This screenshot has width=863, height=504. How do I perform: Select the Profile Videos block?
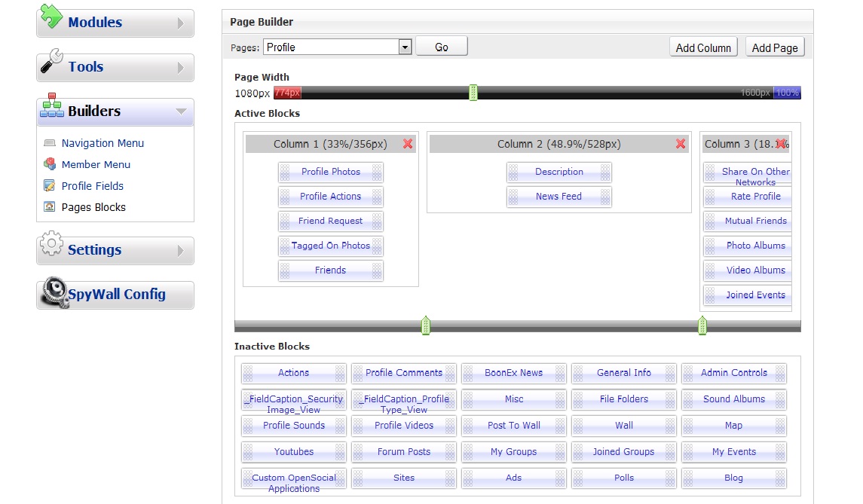(x=403, y=426)
